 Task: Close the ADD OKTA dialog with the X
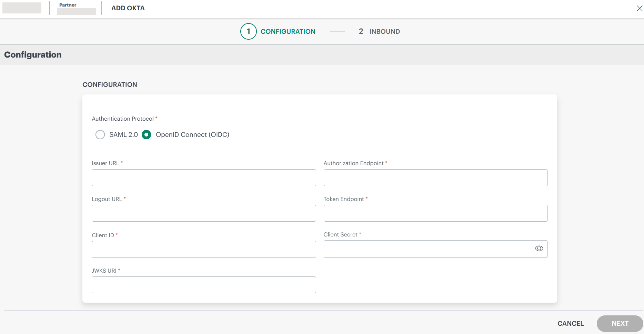pos(640,8)
